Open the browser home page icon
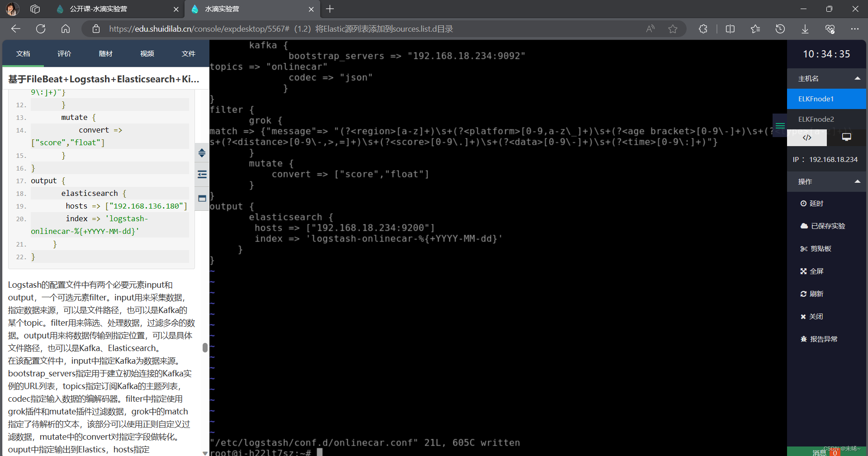Image resolution: width=868 pixels, height=456 pixels. (66, 29)
